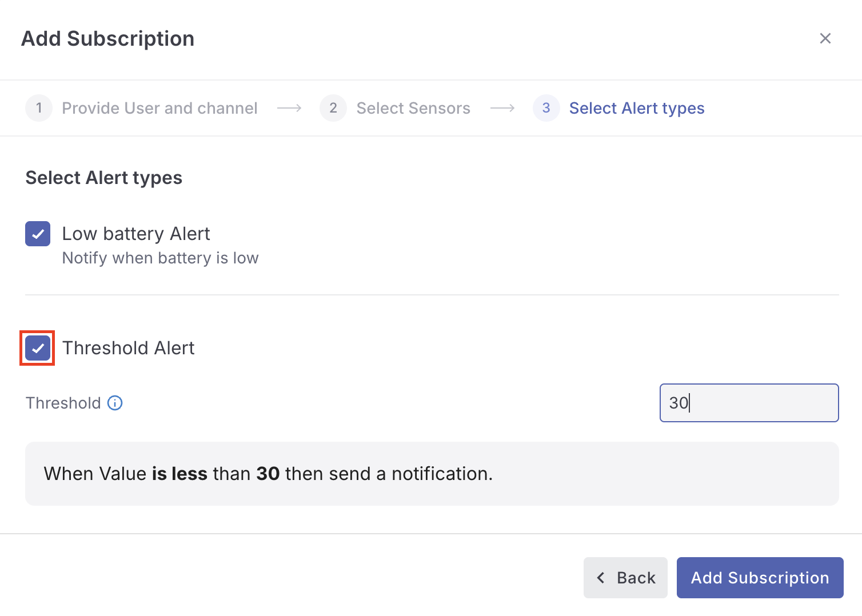
Task: Open Select Alert types step
Action: tap(637, 108)
